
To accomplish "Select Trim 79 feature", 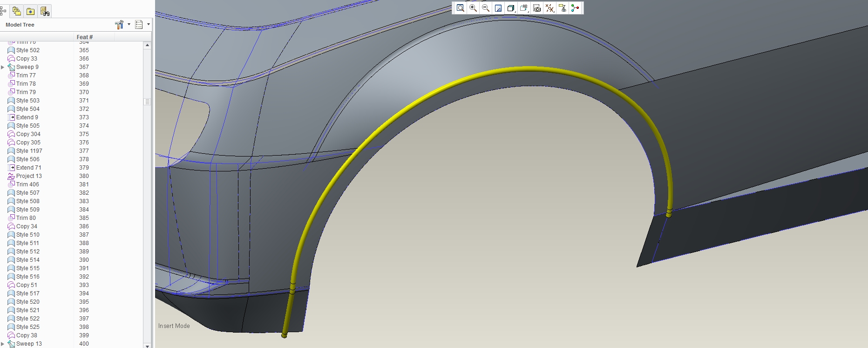I will pos(26,92).
